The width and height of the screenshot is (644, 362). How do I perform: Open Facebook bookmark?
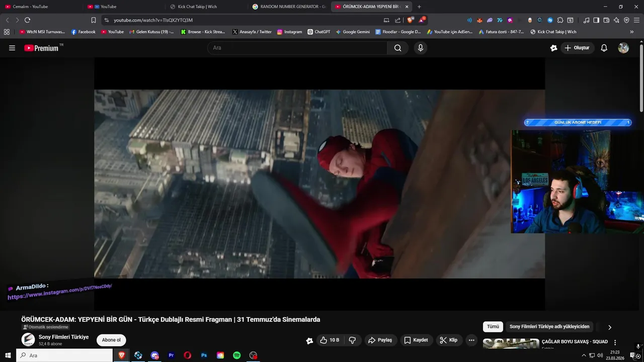[x=84, y=32]
